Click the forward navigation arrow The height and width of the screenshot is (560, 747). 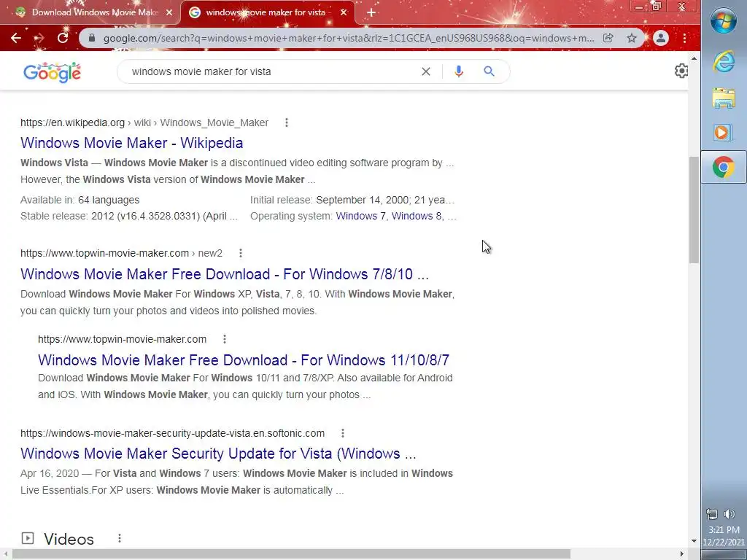(39, 38)
